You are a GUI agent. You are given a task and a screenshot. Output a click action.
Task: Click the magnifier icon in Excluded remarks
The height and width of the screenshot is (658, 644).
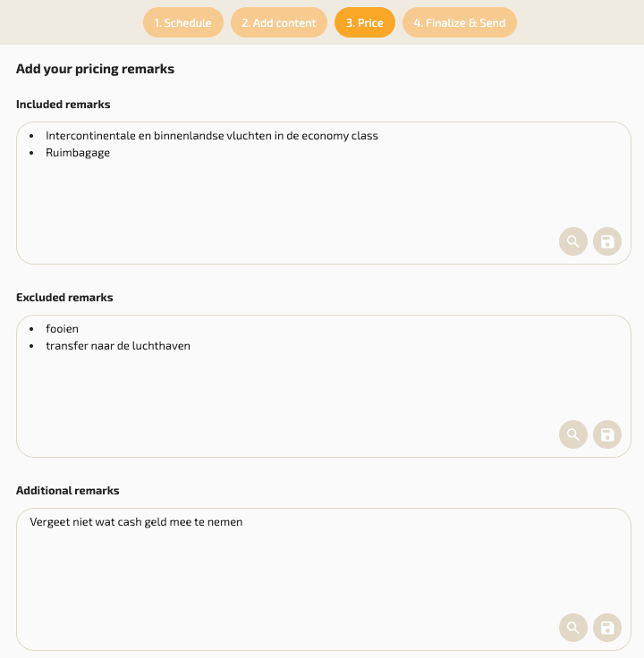coord(573,434)
